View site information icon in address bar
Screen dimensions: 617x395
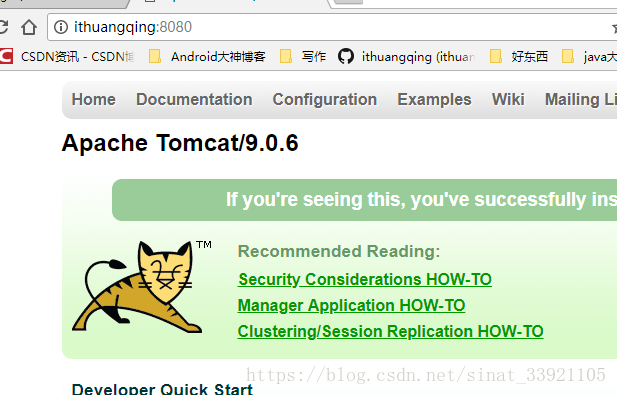coord(61,27)
